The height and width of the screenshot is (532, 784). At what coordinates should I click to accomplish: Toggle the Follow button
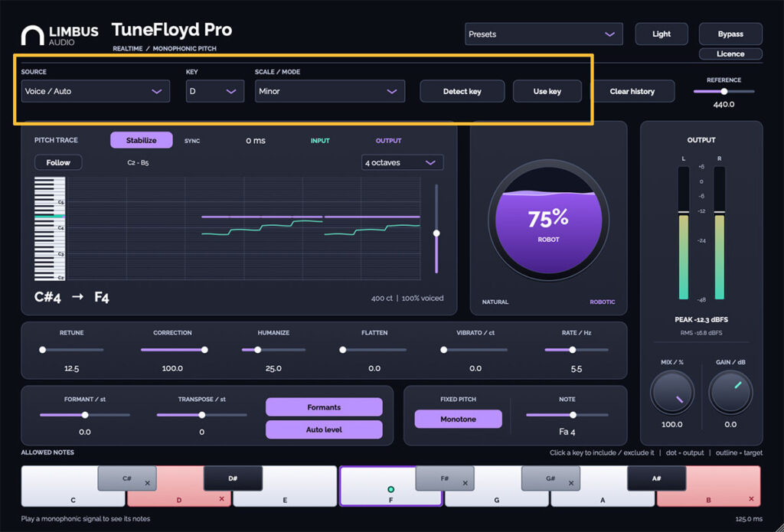58,162
